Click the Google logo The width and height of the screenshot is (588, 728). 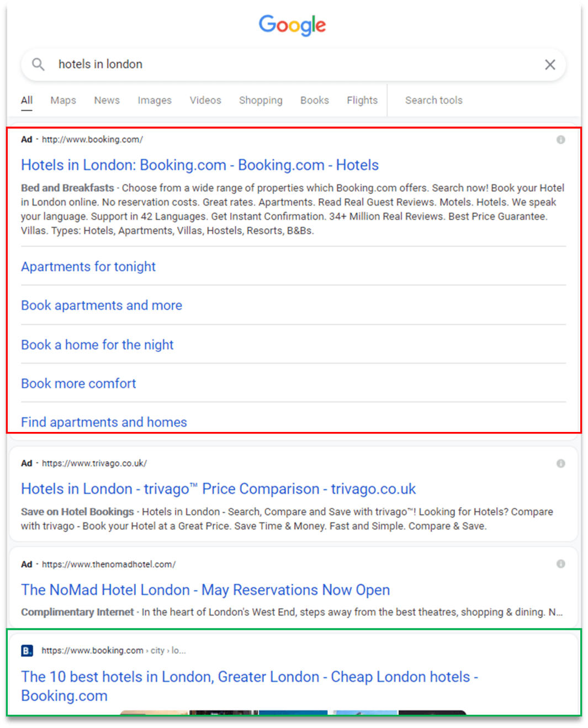[x=292, y=25]
